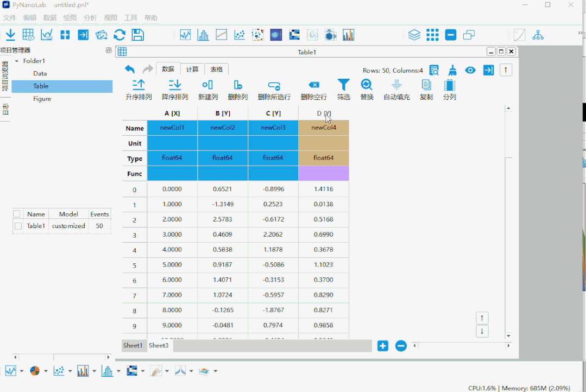
Task: Click 降序排列 descending sort icon
Action: 174,85
